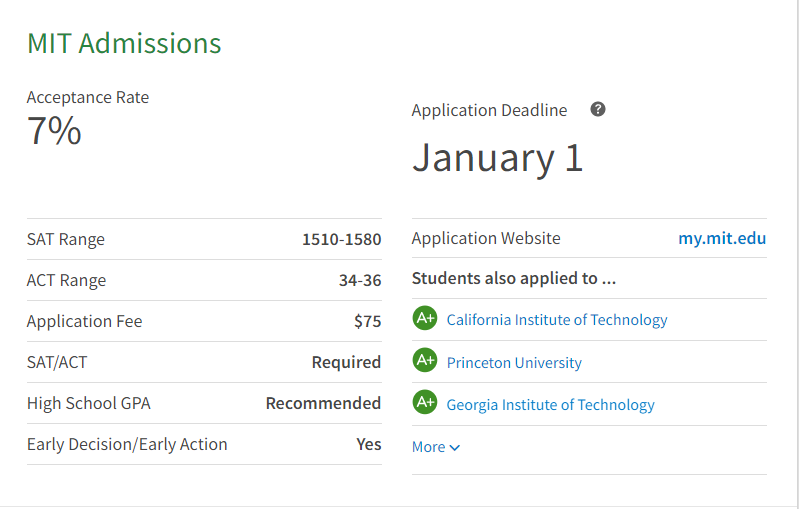Go to Georgia Institute of Technology page
The height and width of the screenshot is (509, 799).
click(550, 404)
